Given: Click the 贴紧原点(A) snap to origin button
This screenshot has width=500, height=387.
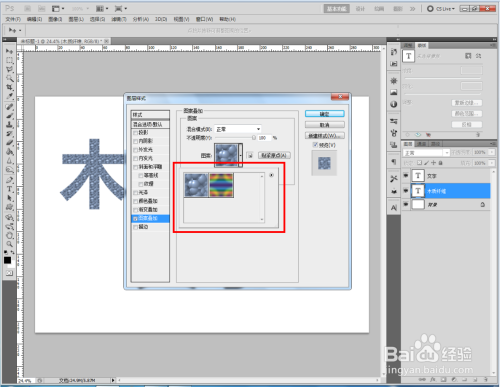Looking at the screenshot, I should coord(274,155).
